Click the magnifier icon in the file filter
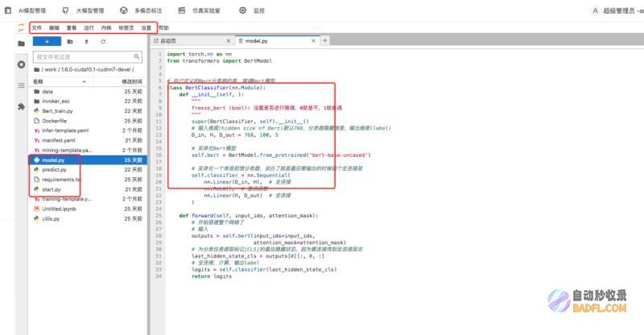Screen dimensions: 644x335 click(x=136, y=56)
